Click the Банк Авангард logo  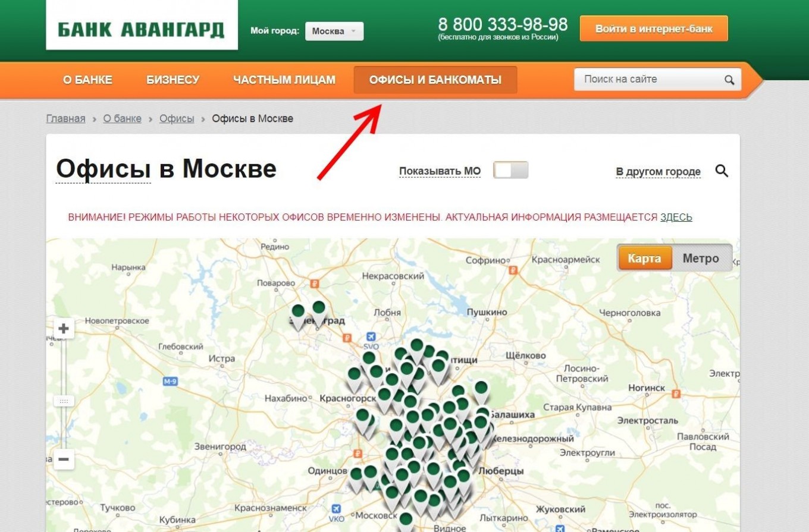[x=141, y=30]
